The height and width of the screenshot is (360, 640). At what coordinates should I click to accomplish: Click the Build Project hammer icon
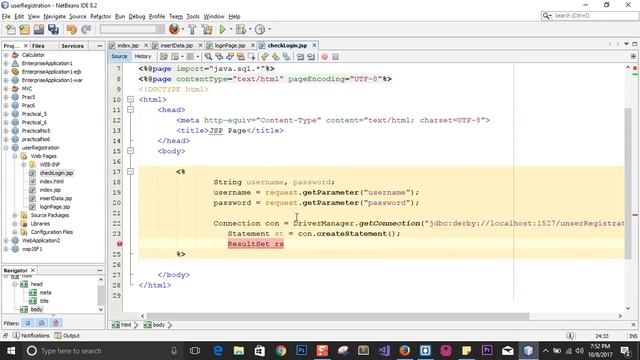click(x=192, y=29)
